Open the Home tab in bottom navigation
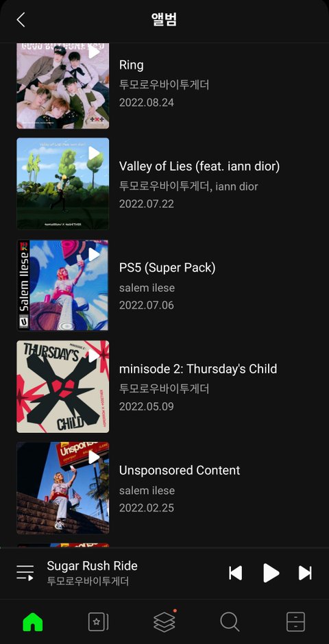Image resolution: width=329 pixels, height=644 pixels. [x=33, y=622]
